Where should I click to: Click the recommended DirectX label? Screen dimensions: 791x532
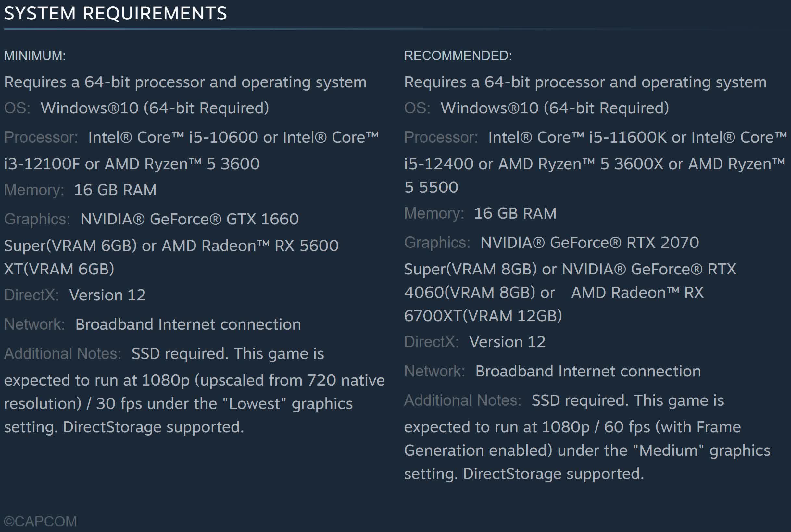click(432, 342)
